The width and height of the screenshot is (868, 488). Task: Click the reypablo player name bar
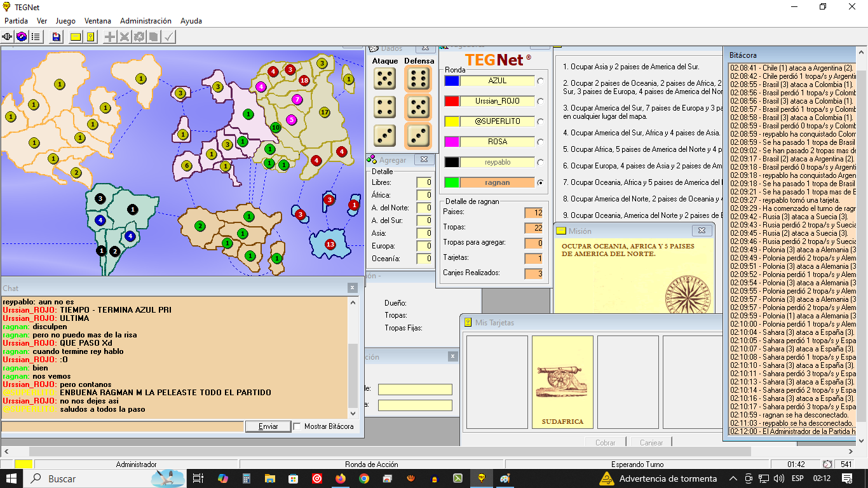[498, 162]
